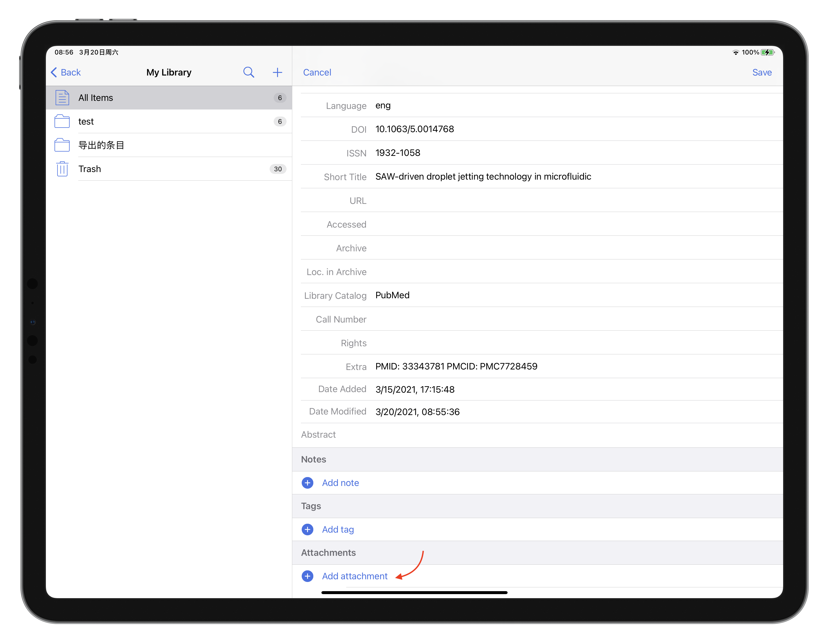Tap the blue plus next to Add attachment
The width and height of the screenshot is (829, 644).
pyautogui.click(x=307, y=576)
